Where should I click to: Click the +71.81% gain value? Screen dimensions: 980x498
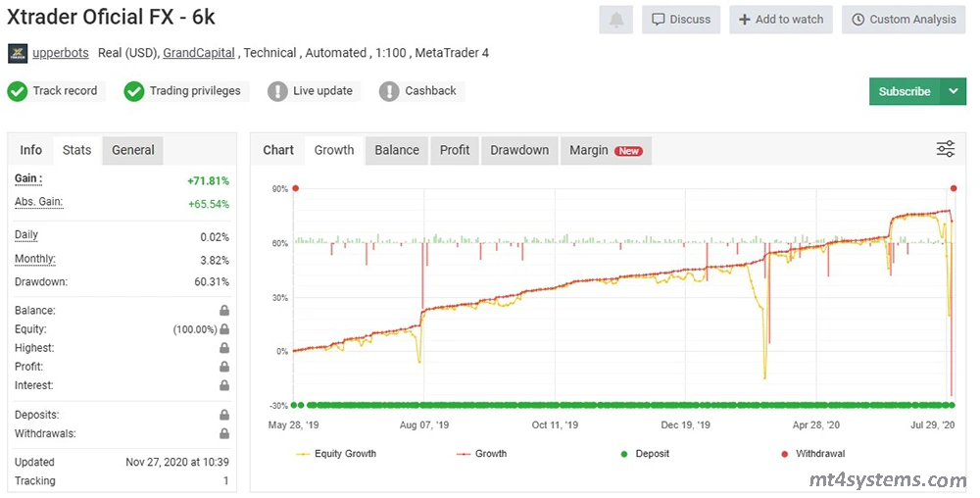[208, 181]
